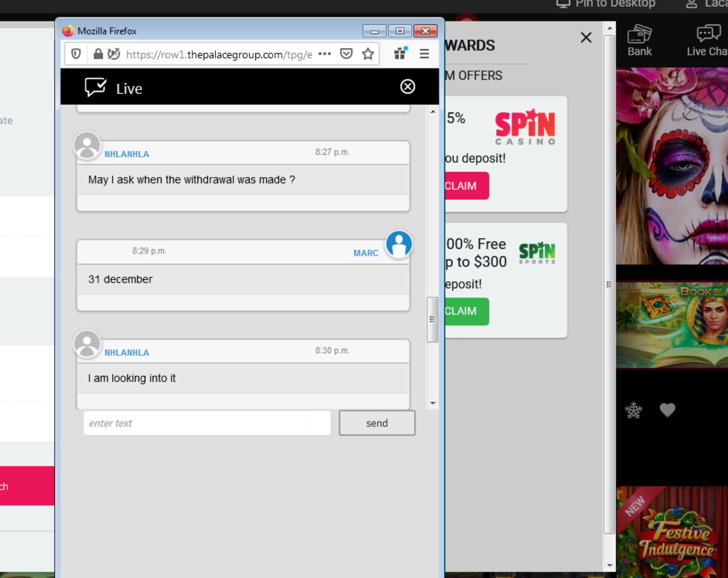Viewport: 728px width, 578px height.
Task: Bookmark this page with the star icon
Action: pyautogui.click(x=368, y=54)
